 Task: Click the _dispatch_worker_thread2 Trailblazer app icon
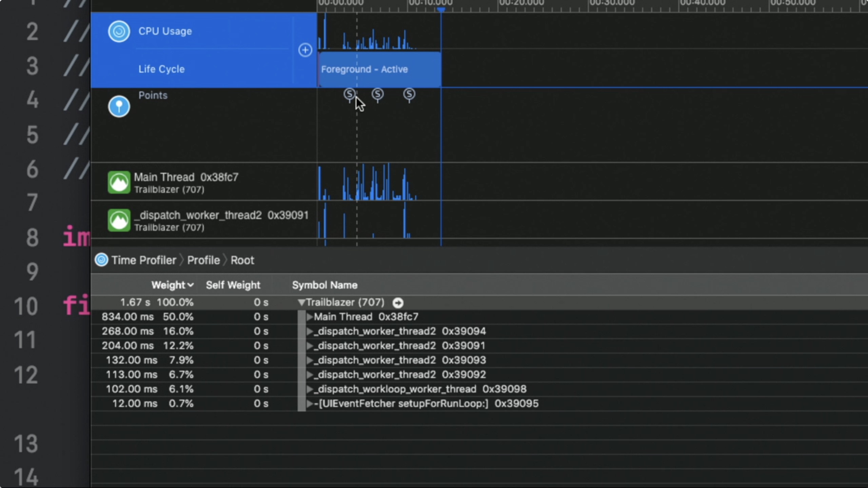(119, 220)
